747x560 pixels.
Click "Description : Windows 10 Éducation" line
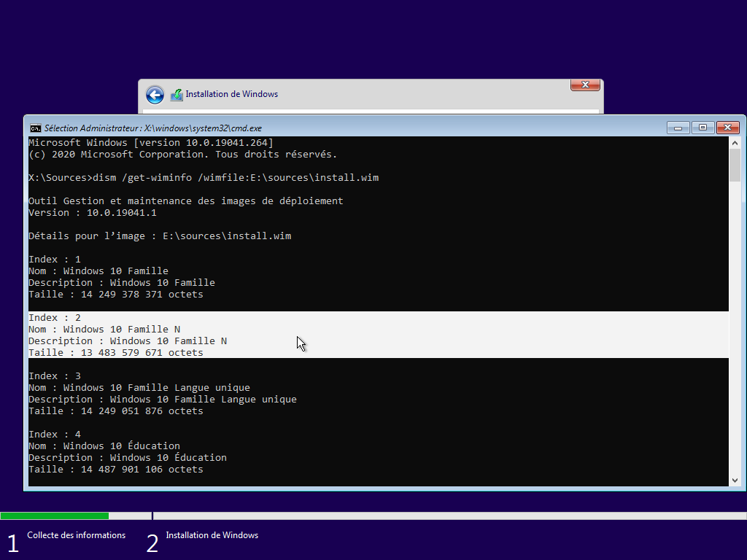click(x=128, y=458)
